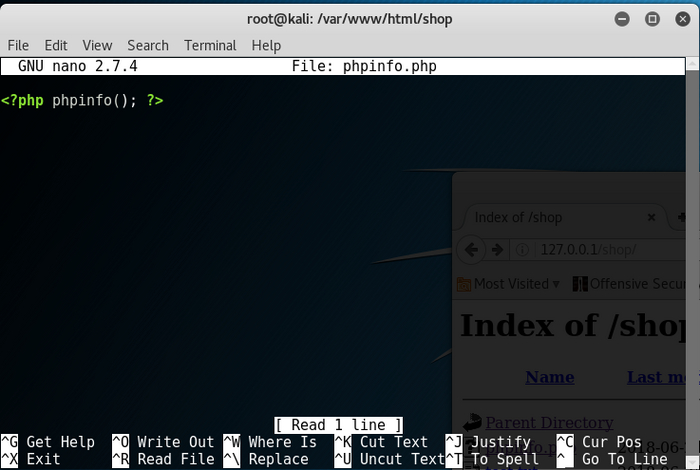Click the ^C Cur Pos shortcut

599,442
